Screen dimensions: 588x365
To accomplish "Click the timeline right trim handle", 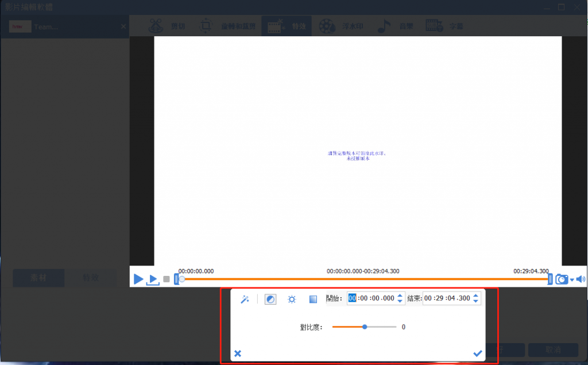I will tap(550, 279).
